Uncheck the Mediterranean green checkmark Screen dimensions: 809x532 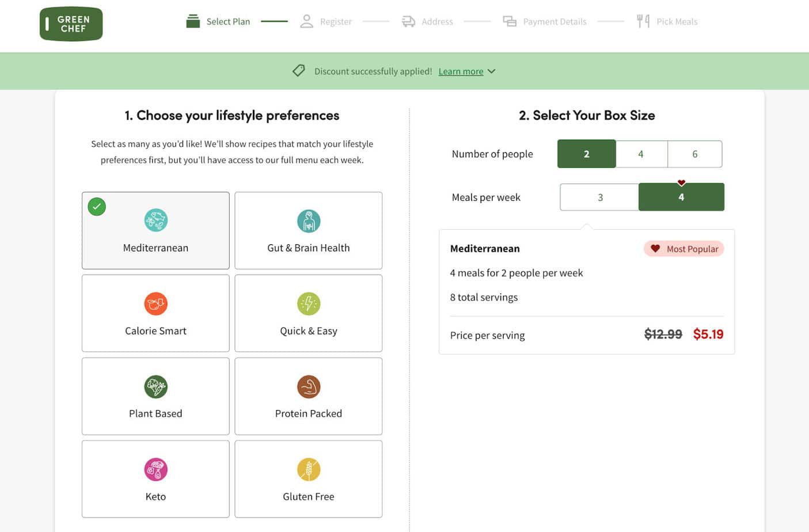click(97, 206)
